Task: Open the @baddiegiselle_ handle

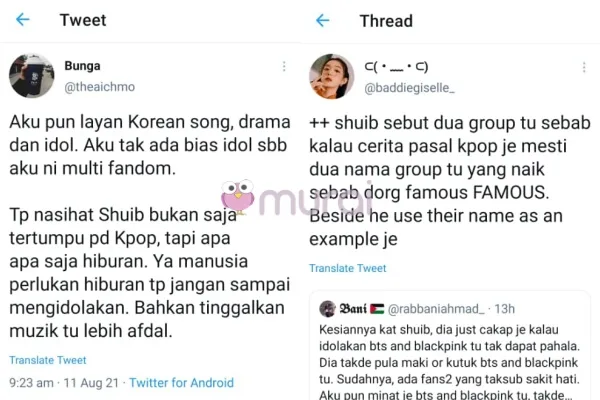Action: point(409,88)
